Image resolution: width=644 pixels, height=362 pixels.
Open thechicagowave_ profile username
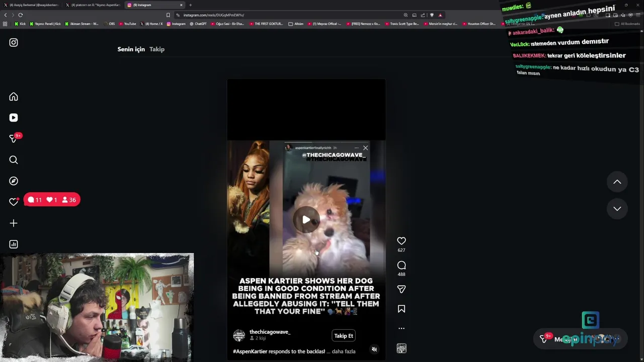[270, 332]
